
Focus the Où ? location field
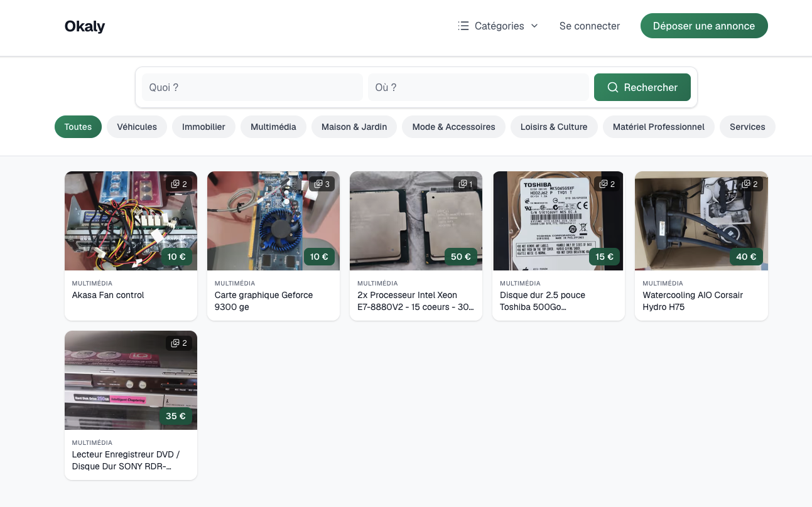(x=479, y=87)
